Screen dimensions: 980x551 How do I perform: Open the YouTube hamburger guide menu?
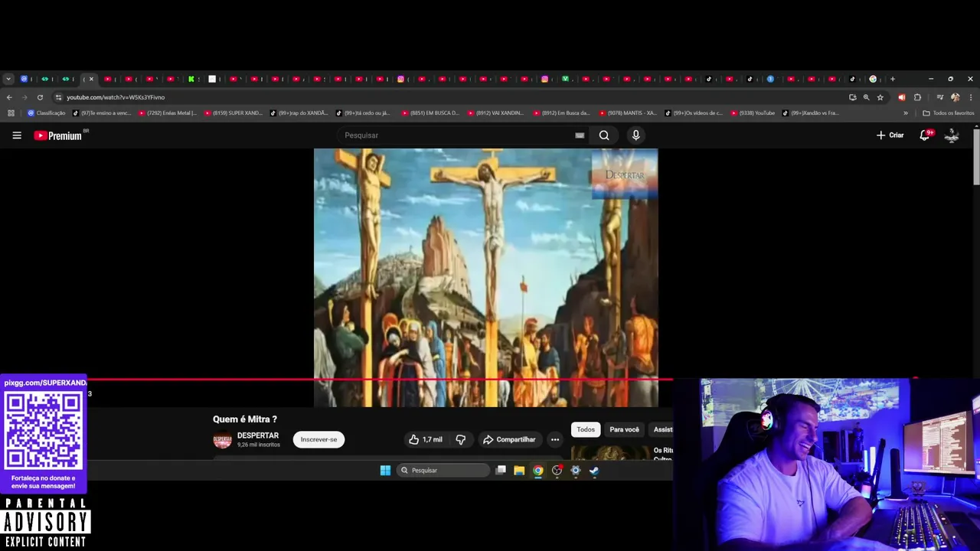click(x=17, y=135)
